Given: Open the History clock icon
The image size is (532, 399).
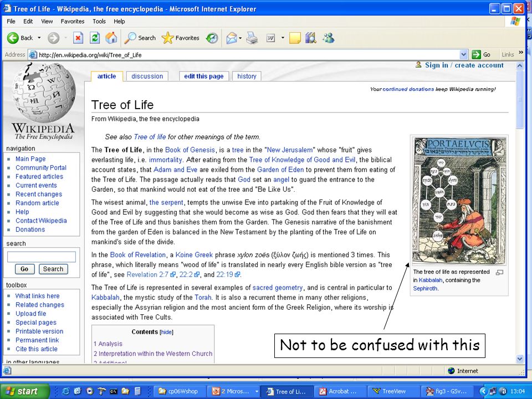Looking at the screenshot, I should point(212,38).
